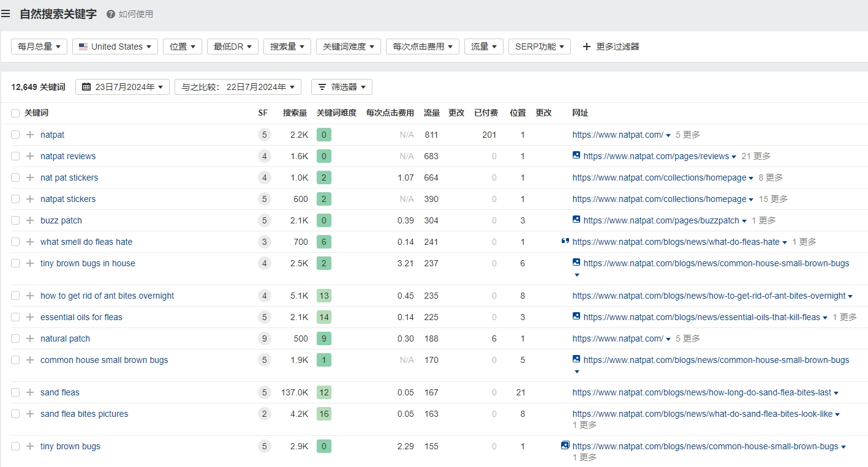Sort by 已付费 column header

point(486,113)
